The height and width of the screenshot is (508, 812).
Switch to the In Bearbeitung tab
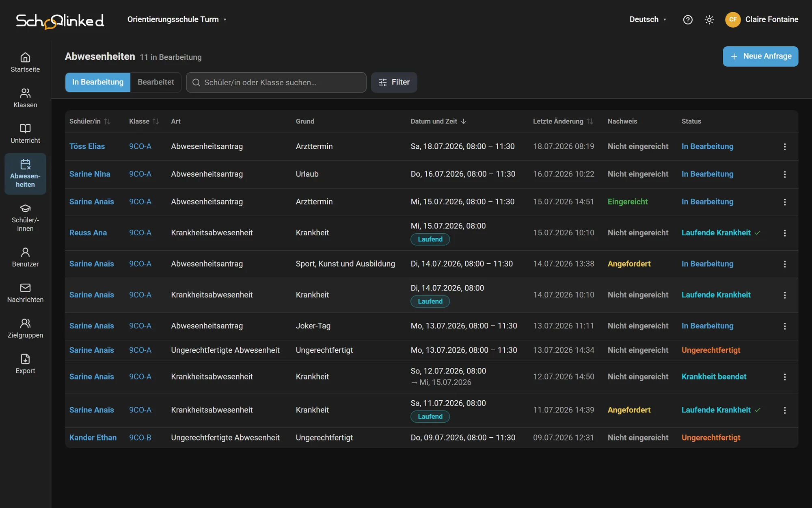pyautogui.click(x=98, y=82)
